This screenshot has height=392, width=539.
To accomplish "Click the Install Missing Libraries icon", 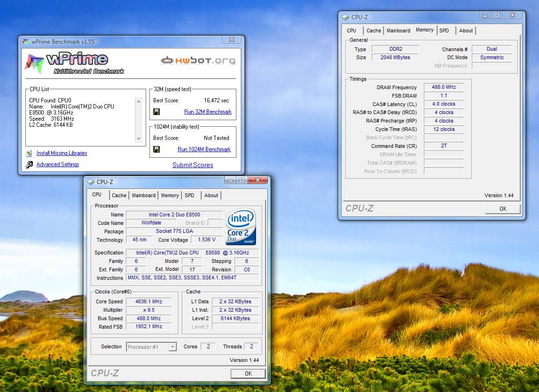I will tap(29, 153).
